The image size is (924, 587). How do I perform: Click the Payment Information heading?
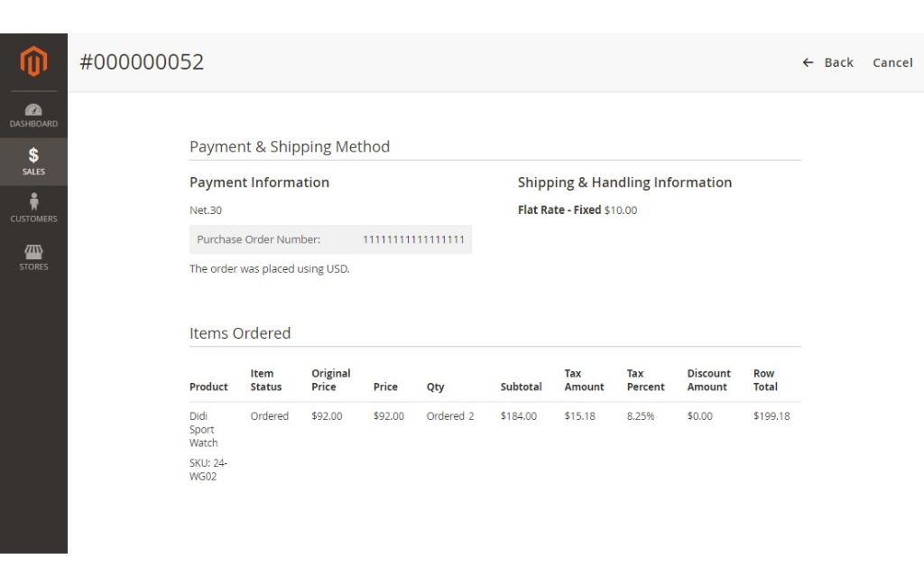coord(259,182)
